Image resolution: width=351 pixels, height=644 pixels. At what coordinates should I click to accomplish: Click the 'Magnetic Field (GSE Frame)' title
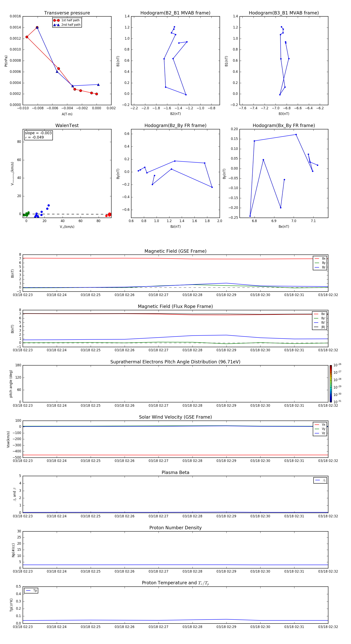(175, 251)
